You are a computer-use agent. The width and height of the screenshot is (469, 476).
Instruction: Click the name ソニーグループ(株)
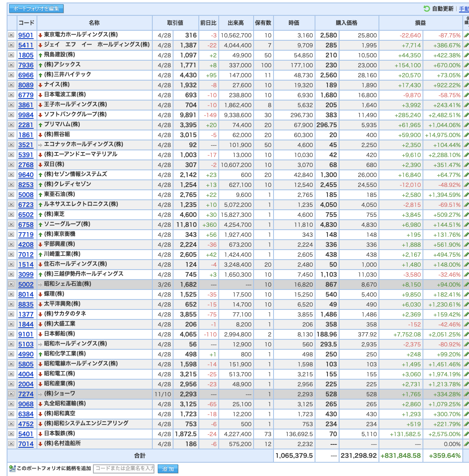67,224
